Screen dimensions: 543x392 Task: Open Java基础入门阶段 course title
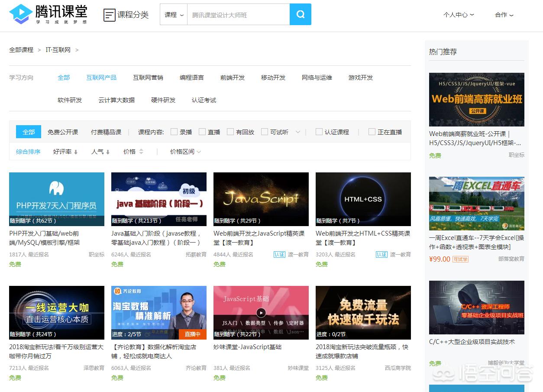click(x=156, y=238)
